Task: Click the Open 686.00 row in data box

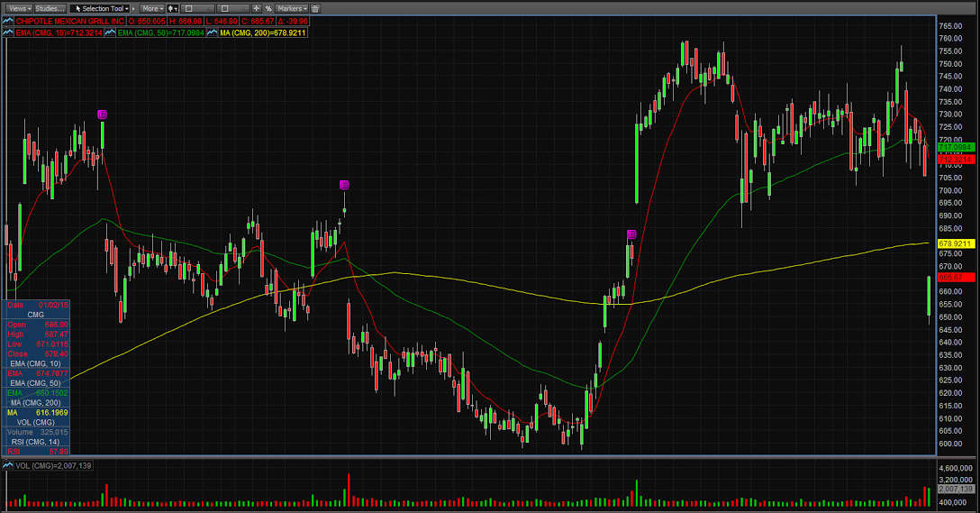Action: coord(38,324)
